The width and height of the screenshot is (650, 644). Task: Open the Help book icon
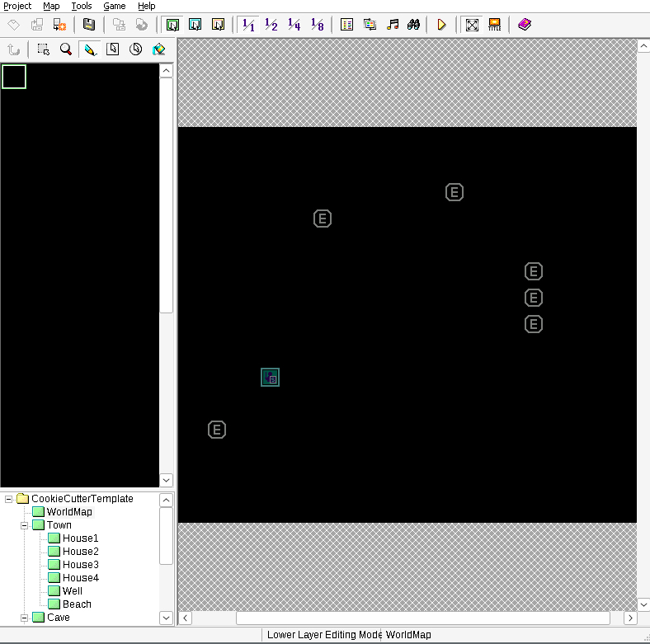click(525, 25)
